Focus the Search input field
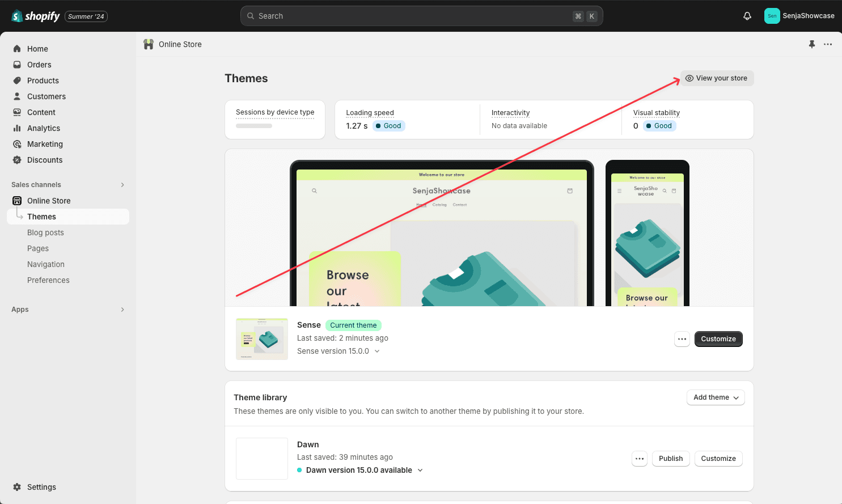 [421, 16]
